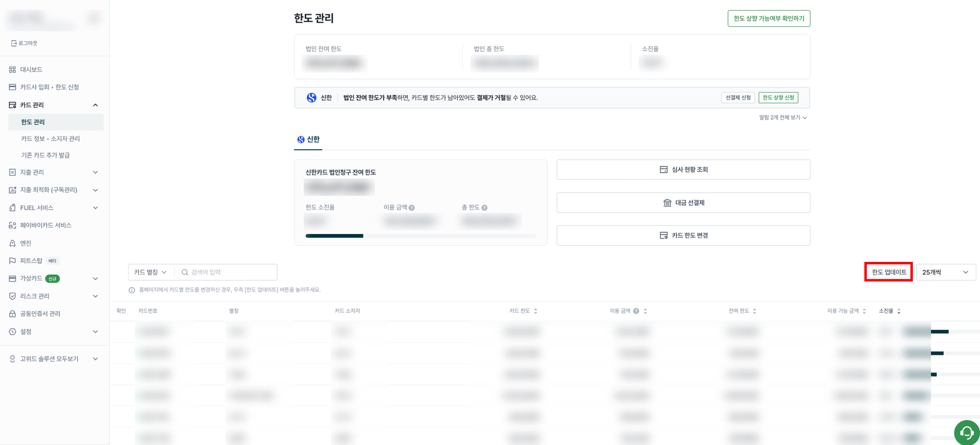980x445 pixels.
Task: Expand 지출 최적화 (구독관리) chevron
Action: (96, 190)
